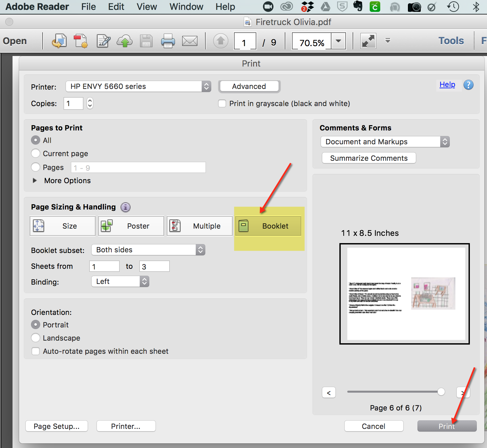487x448 pixels.
Task: Upload the document via the cloud icon
Action: tap(125, 41)
